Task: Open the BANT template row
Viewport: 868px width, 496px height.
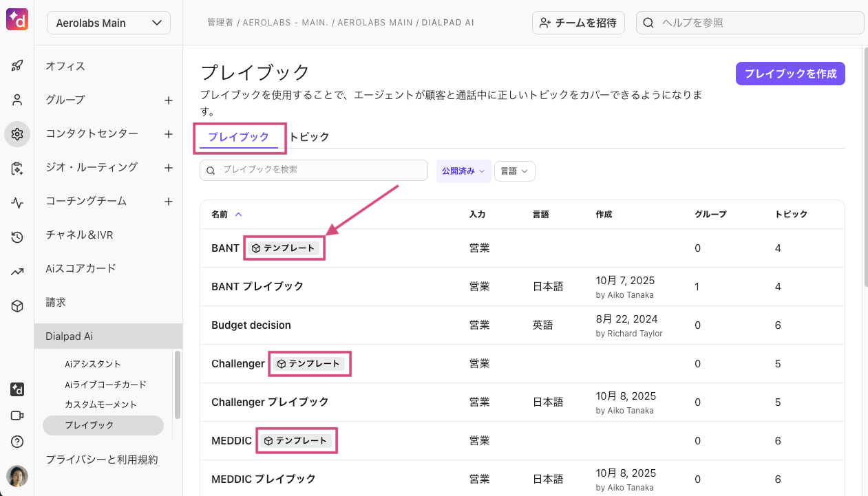Action: (522, 248)
